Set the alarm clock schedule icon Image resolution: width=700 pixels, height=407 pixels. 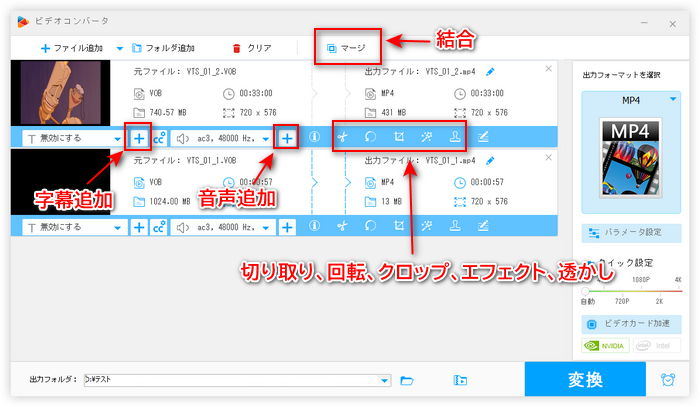click(667, 380)
